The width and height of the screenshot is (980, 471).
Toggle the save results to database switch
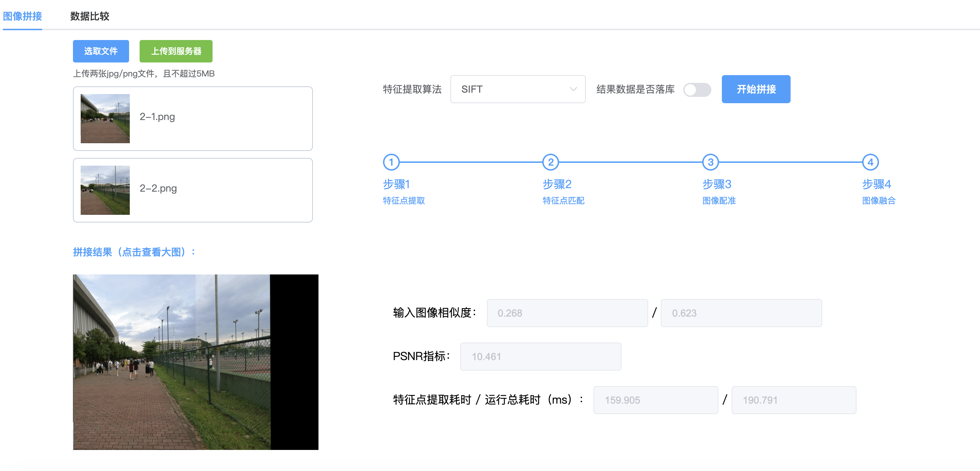click(697, 90)
